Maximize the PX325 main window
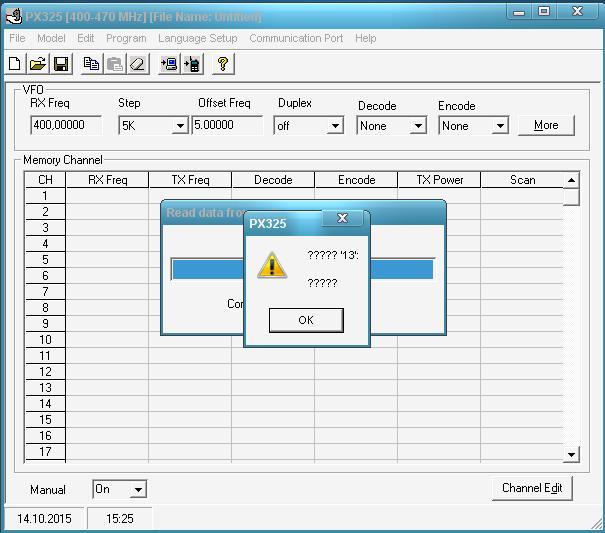 click(x=544, y=12)
